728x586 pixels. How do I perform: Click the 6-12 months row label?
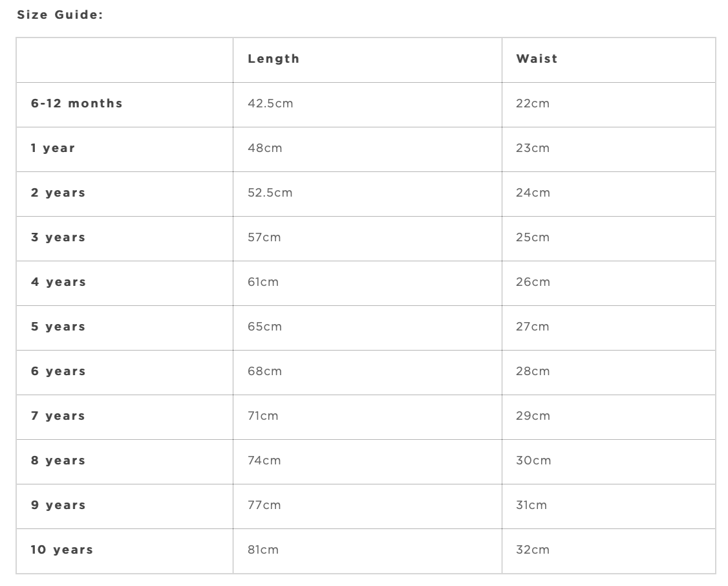click(x=76, y=103)
